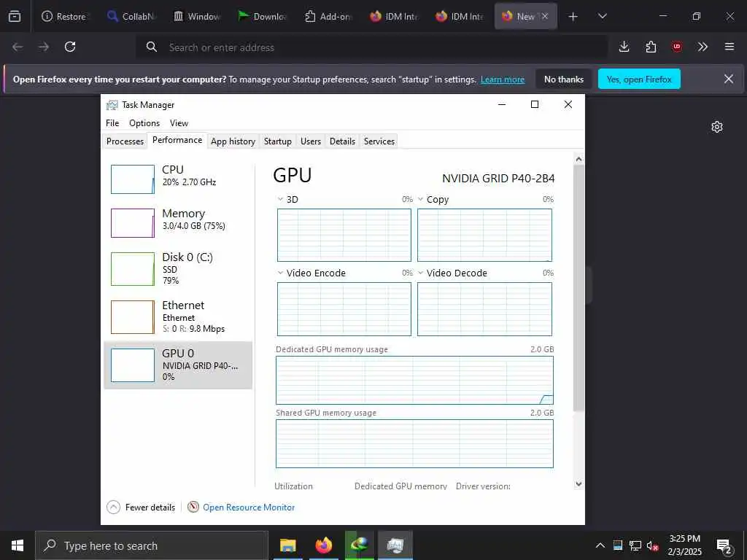Reload the current page in Firefox
The width and height of the screenshot is (747, 560).
click(70, 47)
